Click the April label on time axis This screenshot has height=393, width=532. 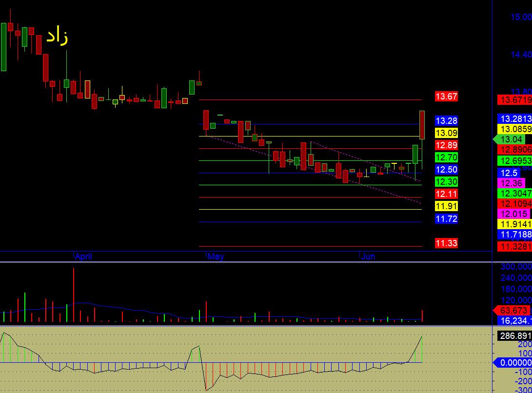83,256
